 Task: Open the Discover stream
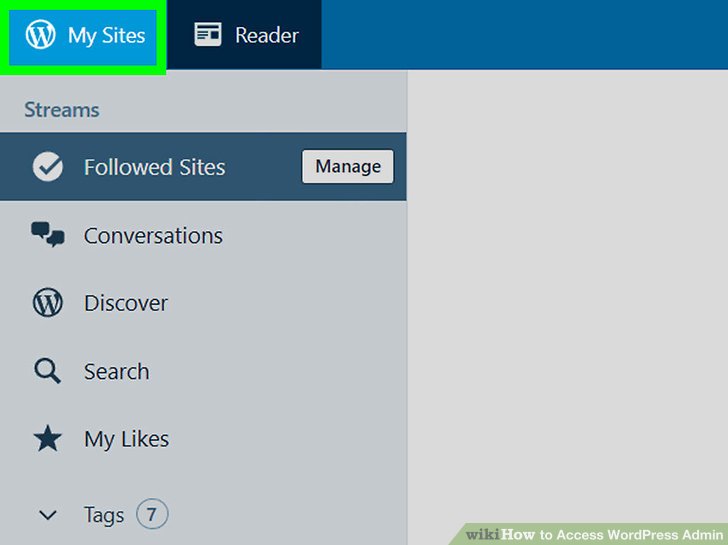203,303
